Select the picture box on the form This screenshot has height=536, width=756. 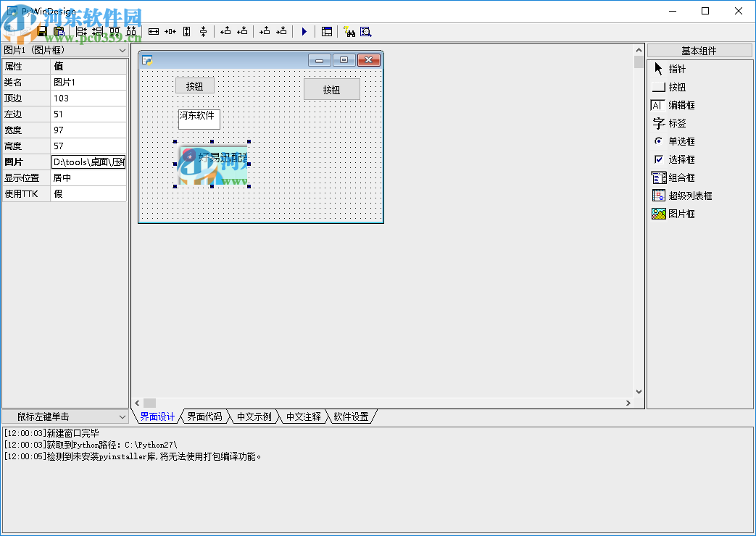click(212, 164)
